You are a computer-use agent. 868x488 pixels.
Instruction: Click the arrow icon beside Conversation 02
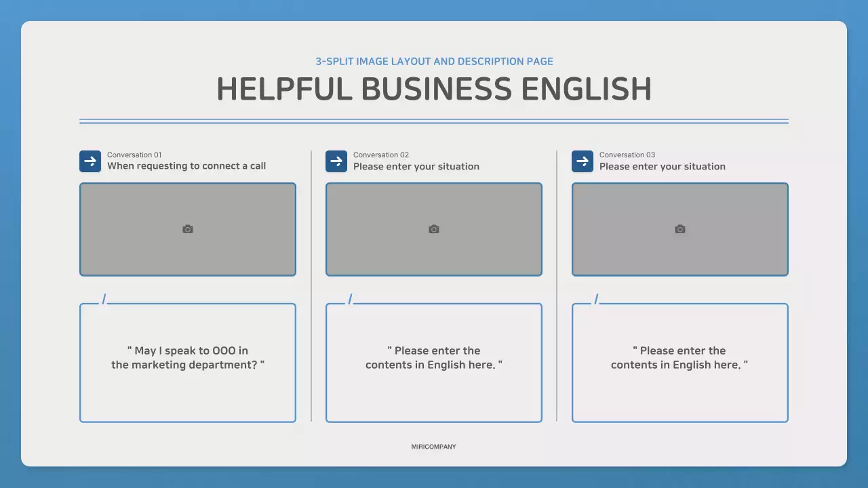[x=336, y=161]
